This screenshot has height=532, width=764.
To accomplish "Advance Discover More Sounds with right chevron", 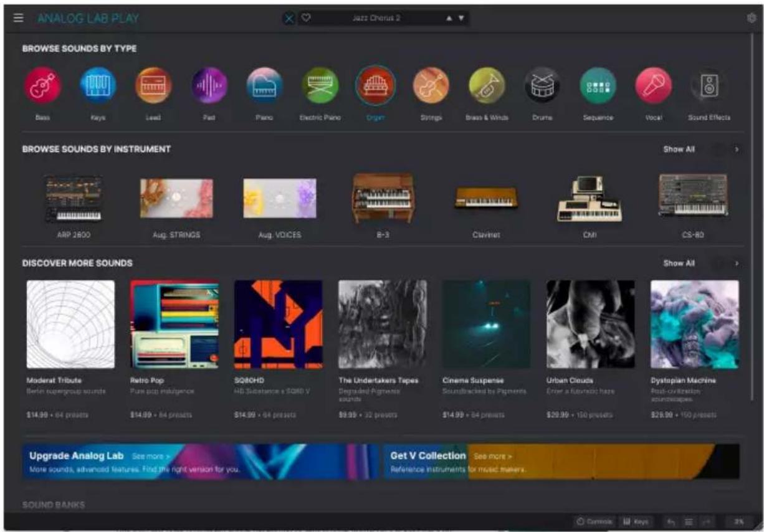I will 737,264.
